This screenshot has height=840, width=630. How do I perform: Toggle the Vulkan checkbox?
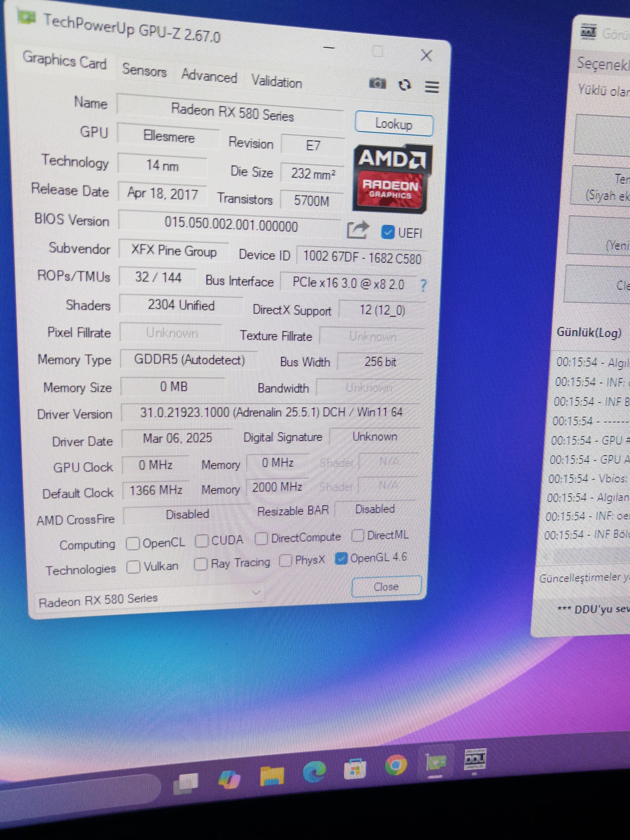[x=133, y=567]
